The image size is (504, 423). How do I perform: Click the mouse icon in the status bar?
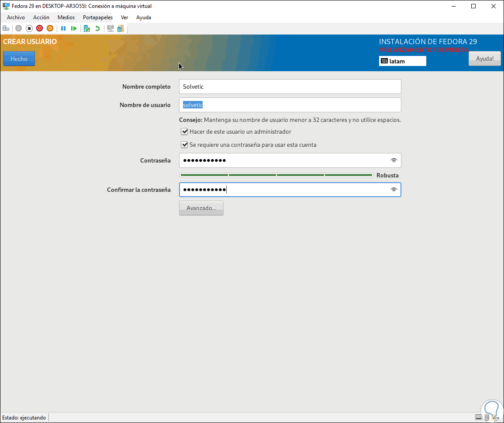(487, 417)
